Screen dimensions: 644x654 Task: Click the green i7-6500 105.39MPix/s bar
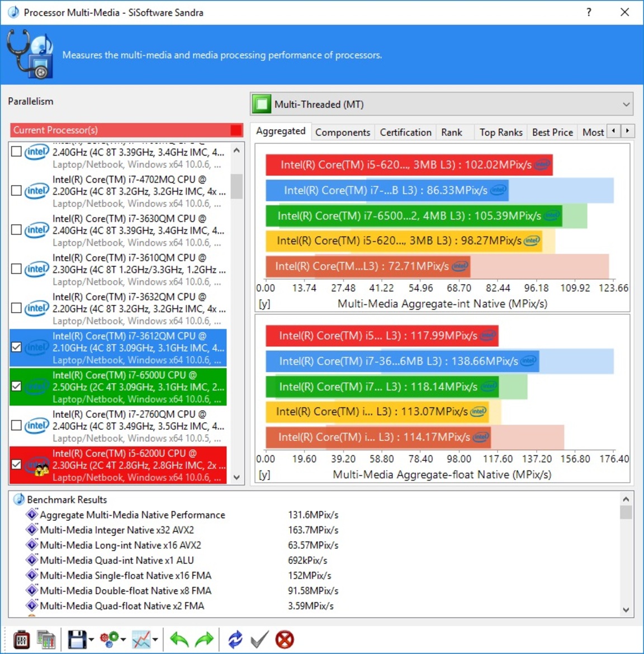click(x=414, y=215)
